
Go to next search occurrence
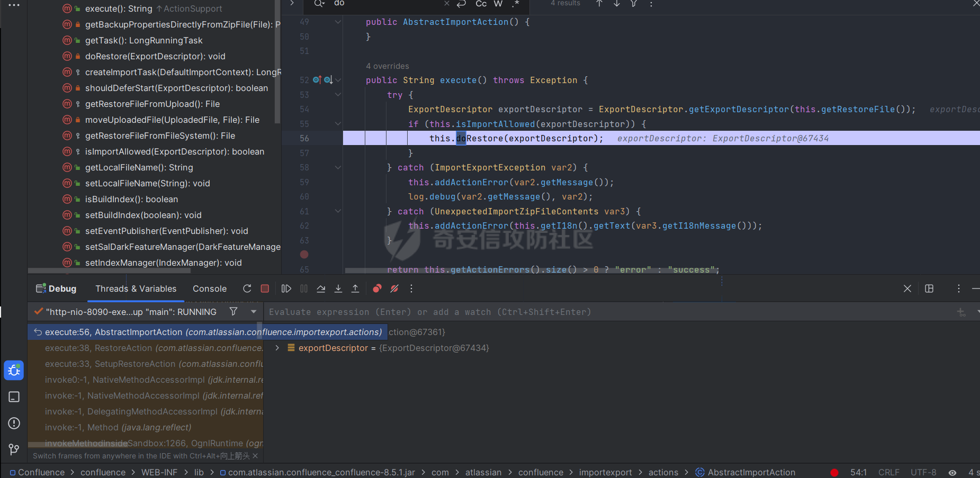(617, 4)
